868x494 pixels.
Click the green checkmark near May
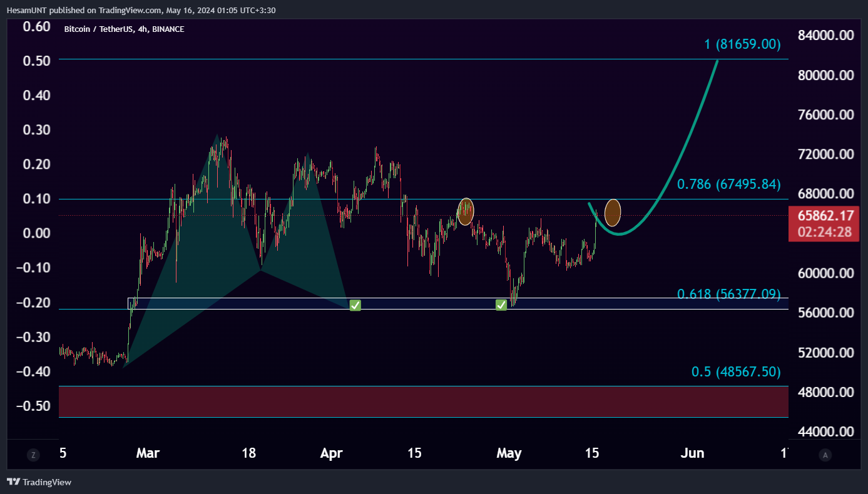click(x=501, y=305)
